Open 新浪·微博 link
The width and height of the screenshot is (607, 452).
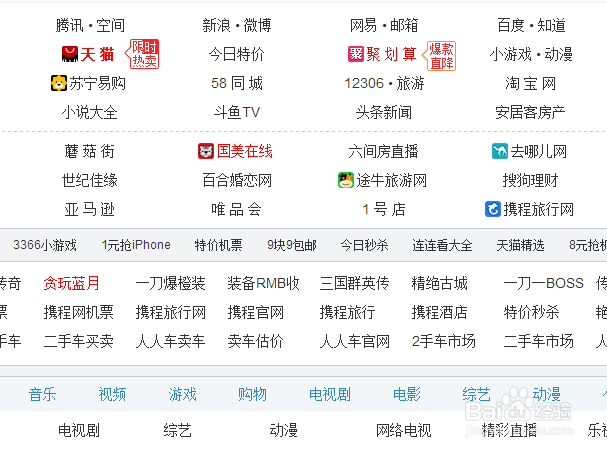click(x=237, y=26)
